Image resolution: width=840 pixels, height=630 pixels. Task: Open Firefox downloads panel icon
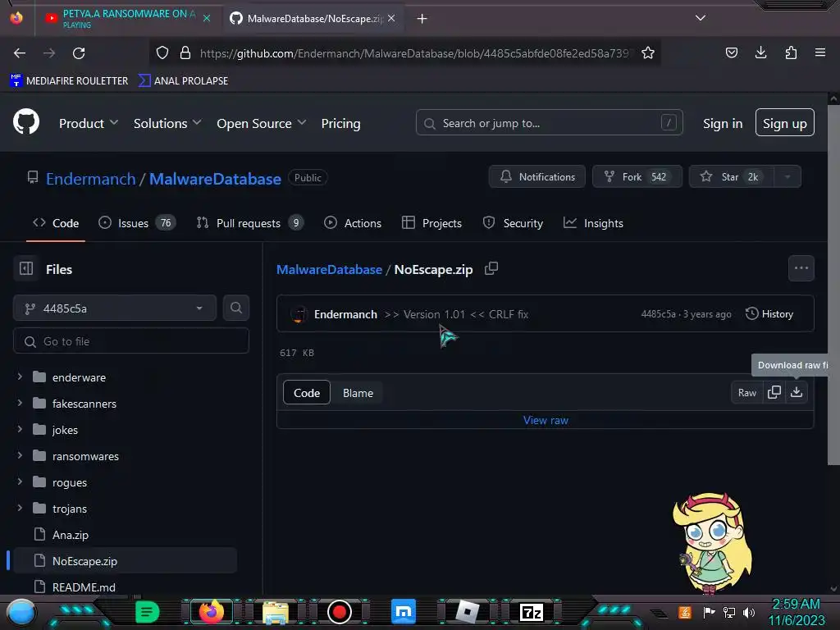pos(760,52)
